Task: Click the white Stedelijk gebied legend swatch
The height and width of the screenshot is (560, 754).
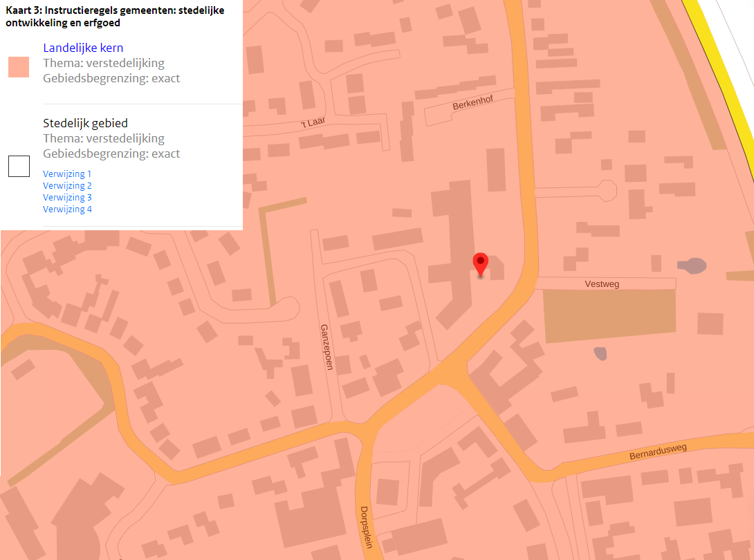Action: point(19,166)
